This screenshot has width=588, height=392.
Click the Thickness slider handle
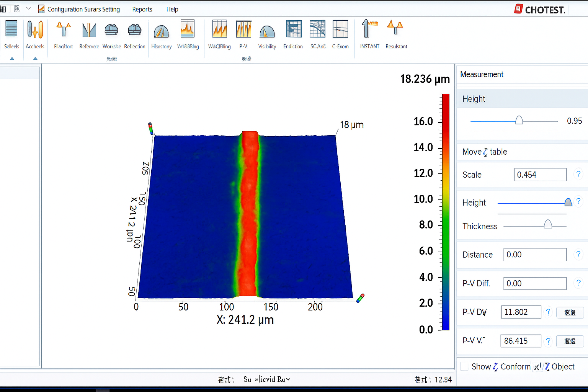pyautogui.click(x=548, y=224)
